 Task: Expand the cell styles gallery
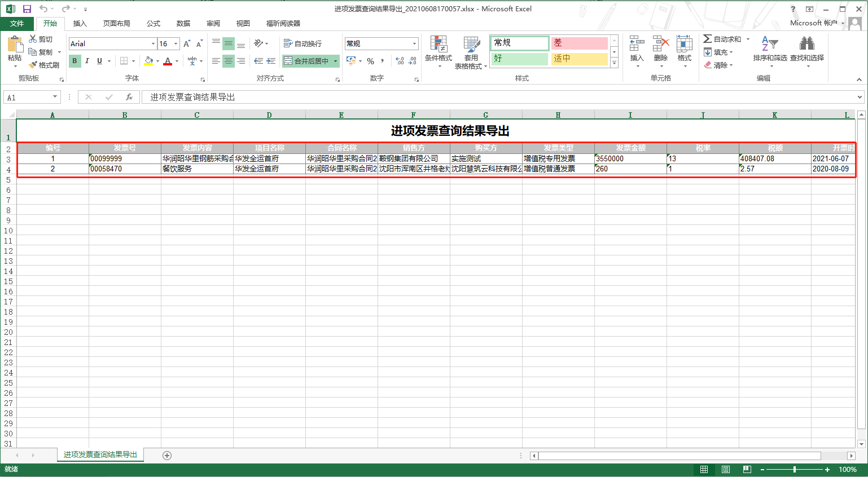click(x=615, y=63)
